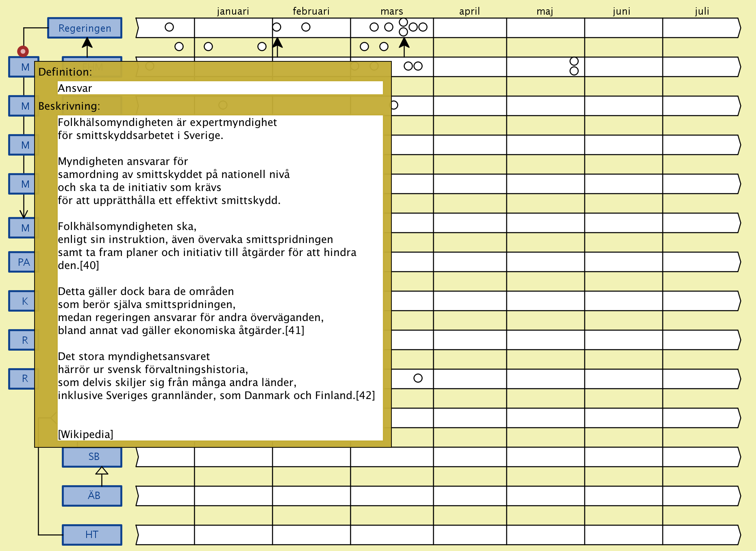
Task: Click the downward arrowhead above the last M node
Action: pos(24,214)
